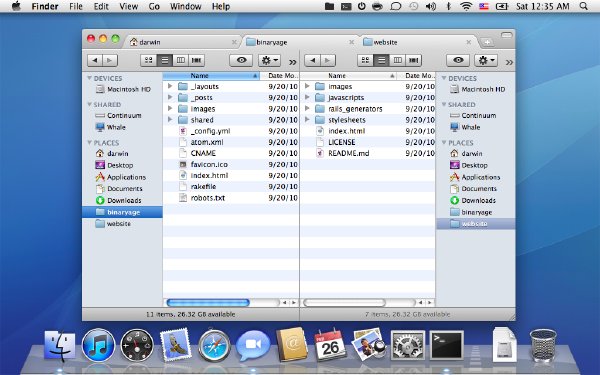Open the View menu
Screen dimensions: 600x375
click(128, 6)
